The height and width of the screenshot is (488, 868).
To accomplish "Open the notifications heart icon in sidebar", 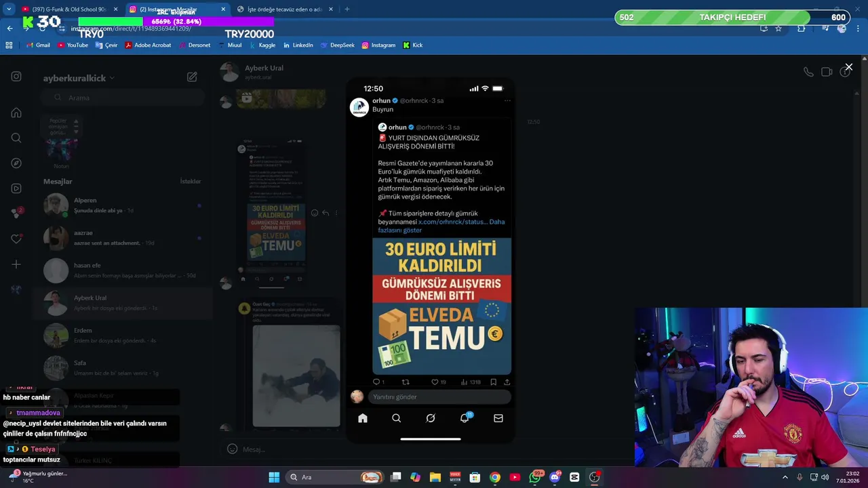I will pyautogui.click(x=16, y=239).
